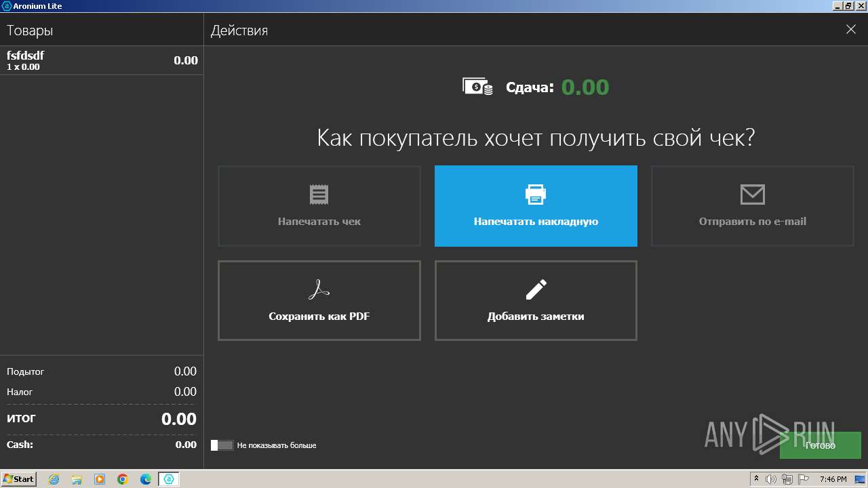The image size is (868, 488).
Task: Launch Google Chrome from taskbar
Action: click(123, 479)
